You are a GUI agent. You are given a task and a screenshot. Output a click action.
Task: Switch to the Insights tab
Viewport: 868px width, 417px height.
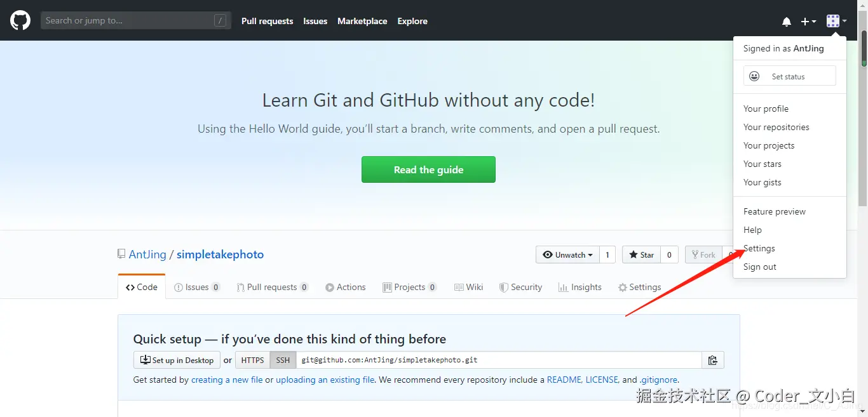pos(580,287)
